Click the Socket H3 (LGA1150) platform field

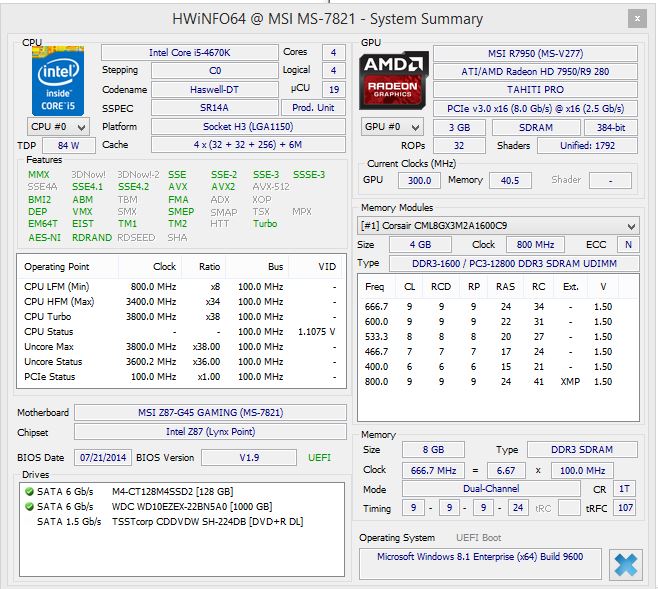point(248,126)
